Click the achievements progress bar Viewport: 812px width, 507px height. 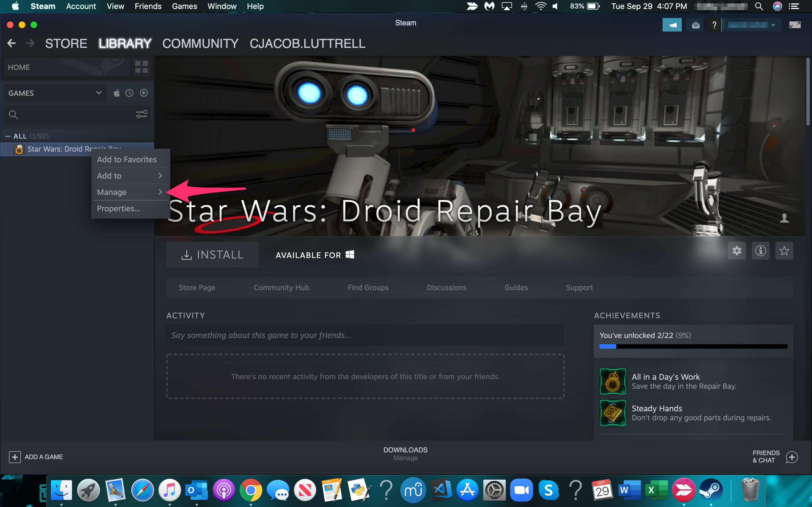[693, 346]
